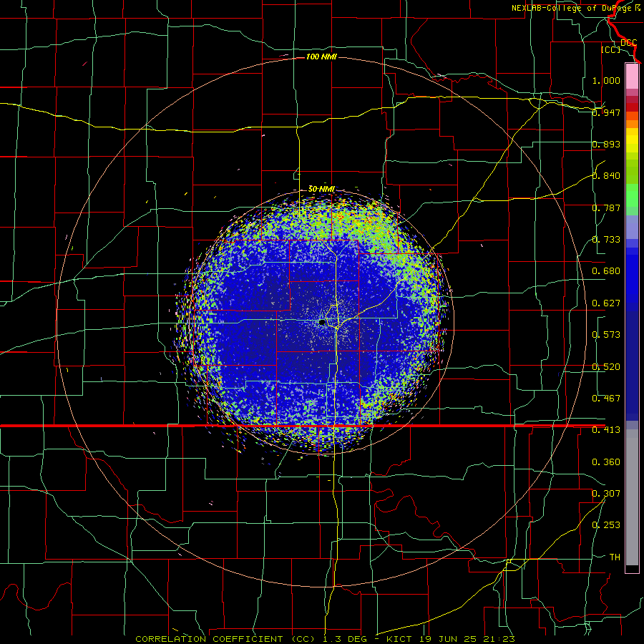Select the 0.947 legend value

pyautogui.click(x=606, y=112)
